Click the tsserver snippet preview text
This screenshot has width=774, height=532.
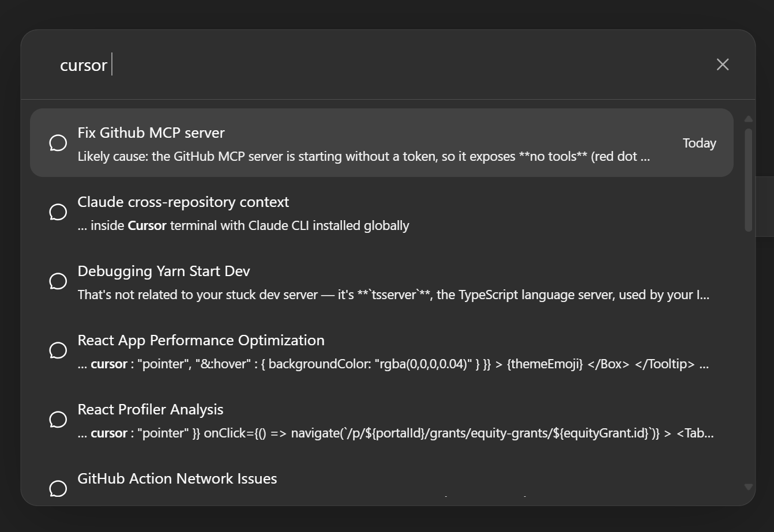393,295
